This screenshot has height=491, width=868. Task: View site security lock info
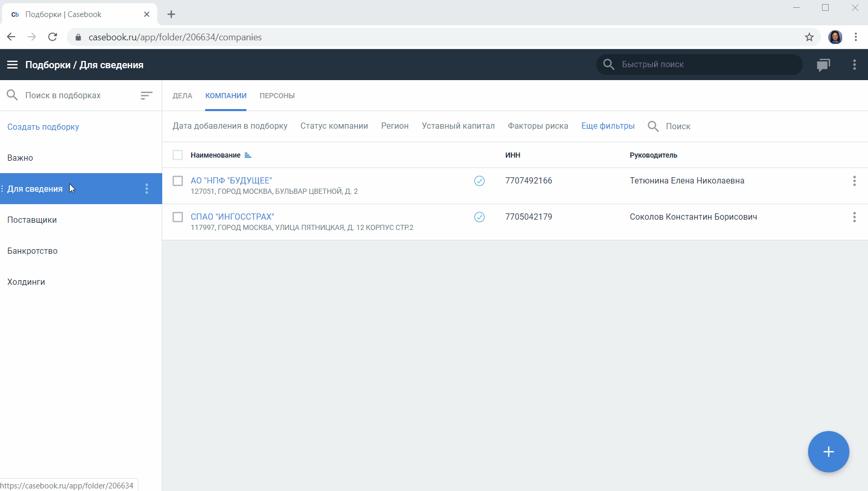coord(78,37)
